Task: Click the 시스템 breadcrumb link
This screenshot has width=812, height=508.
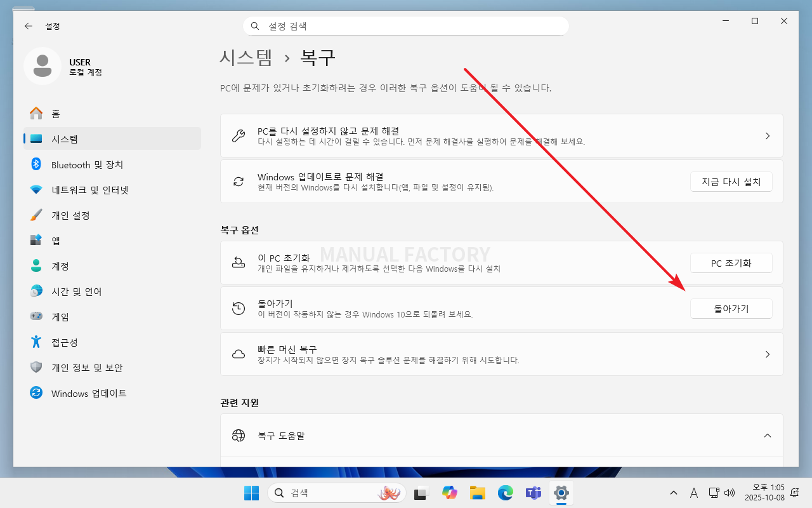Action: (x=246, y=58)
